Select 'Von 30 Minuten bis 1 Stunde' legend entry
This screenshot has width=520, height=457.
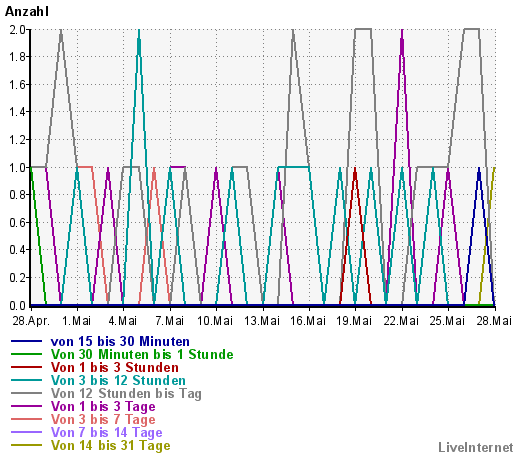point(142,355)
